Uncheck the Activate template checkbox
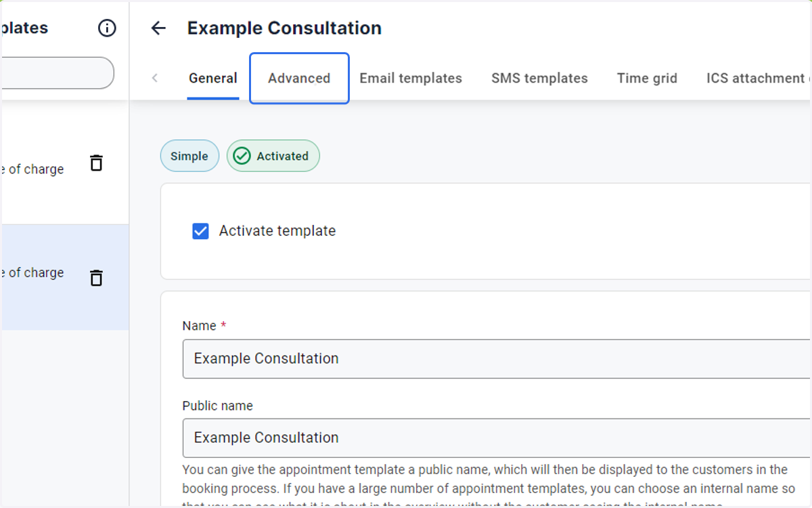 (x=200, y=231)
